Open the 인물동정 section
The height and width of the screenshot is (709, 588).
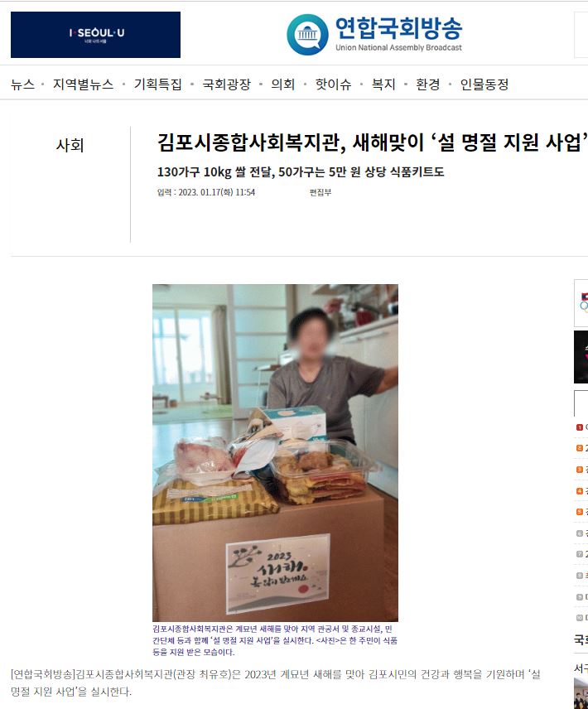pyautogui.click(x=484, y=84)
